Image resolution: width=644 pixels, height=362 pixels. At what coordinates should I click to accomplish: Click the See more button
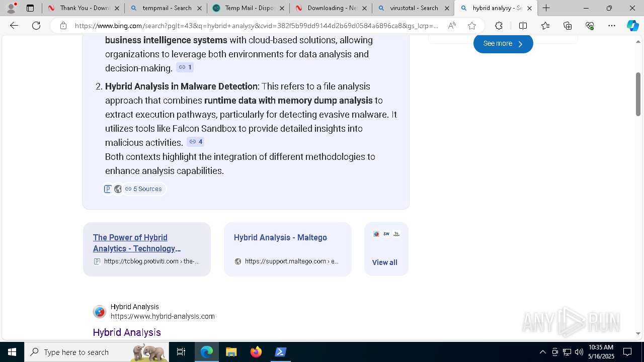pos(503,44)
